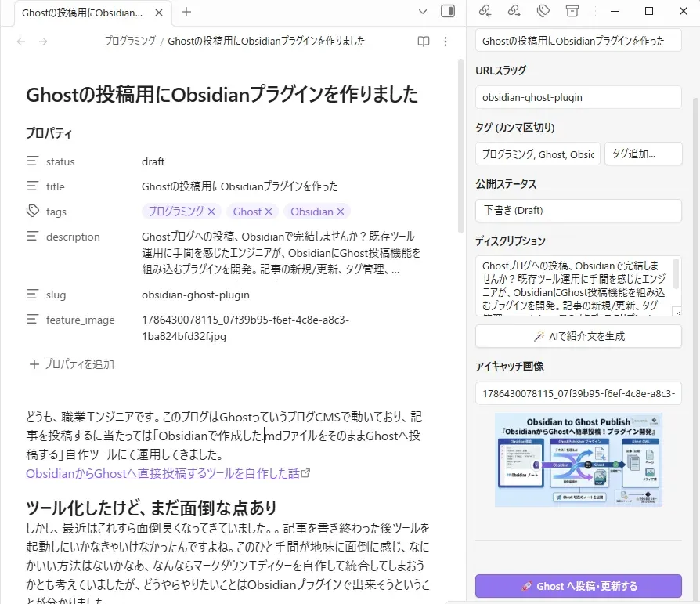Viewport: 700px width, 604px height.
Task: Edit the comma-separated tags input field
Action: (x=538, y=154)
